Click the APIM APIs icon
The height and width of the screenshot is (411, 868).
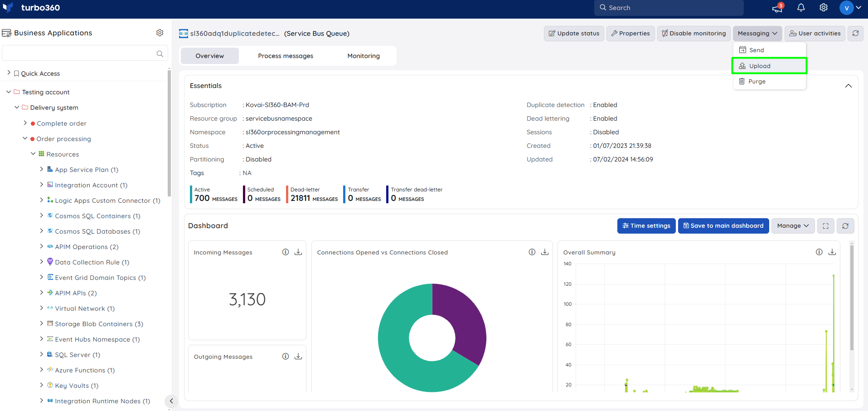click(50, 293)
